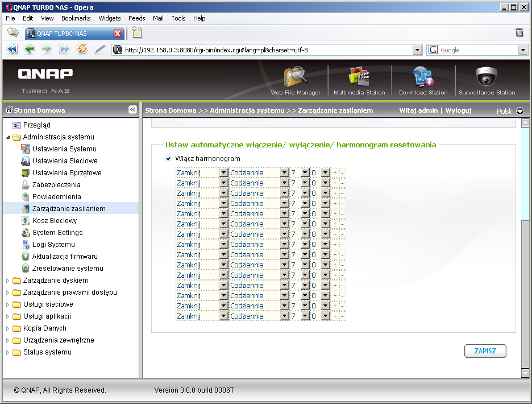The width and height of the screenshot is (532, 404).
Task: Click the Wyloguj logout link
Action: click(458, 110)
